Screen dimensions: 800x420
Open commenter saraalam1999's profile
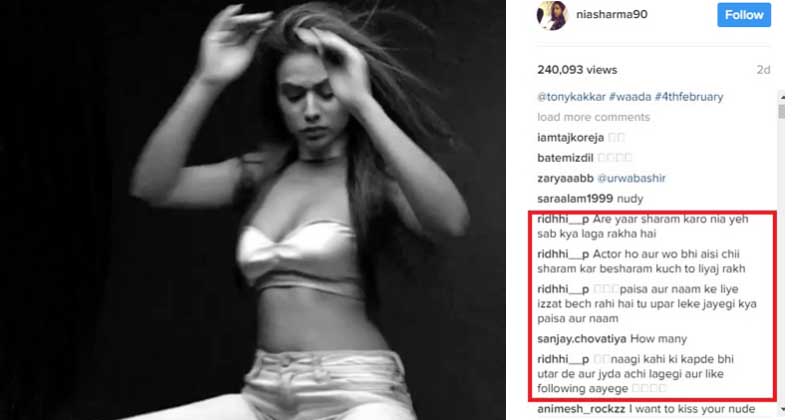[575, 199]
